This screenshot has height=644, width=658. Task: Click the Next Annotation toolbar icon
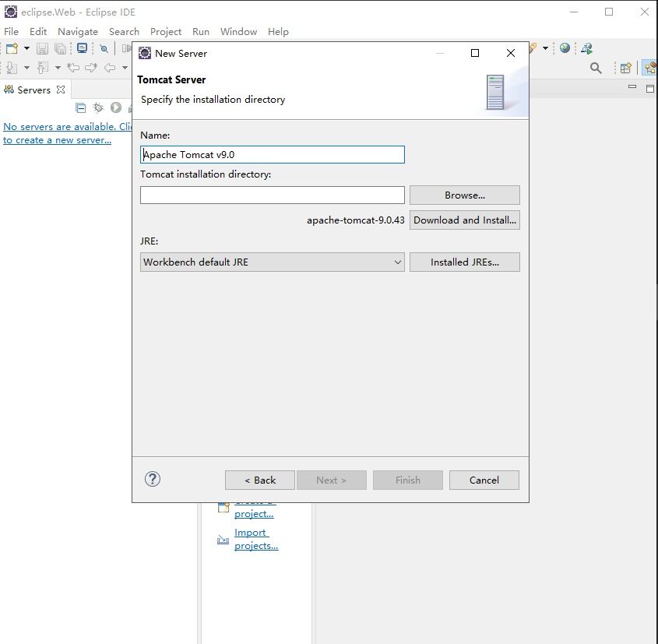tap(12, 68)
